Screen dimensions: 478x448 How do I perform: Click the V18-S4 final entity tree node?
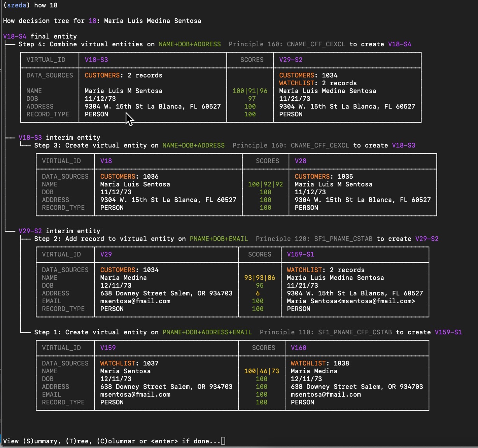[40, 36]
